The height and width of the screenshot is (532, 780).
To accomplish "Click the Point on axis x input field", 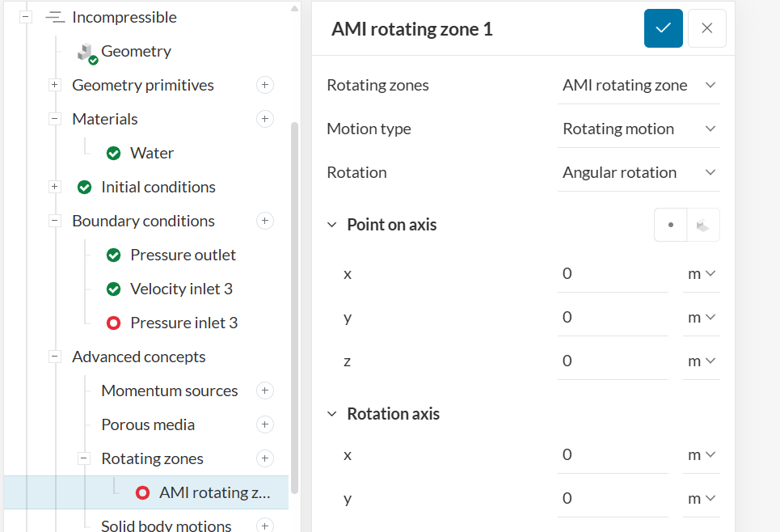I will [x=613, y=274].
